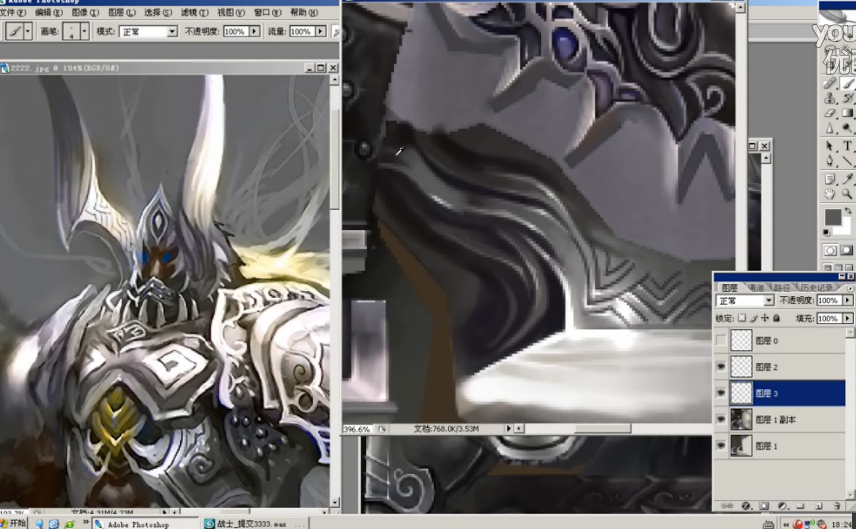The width and height of the screenshot is (856, 529).
Task: Open the Adobe Photoshop taskbar button
Action: coord(145,524)
